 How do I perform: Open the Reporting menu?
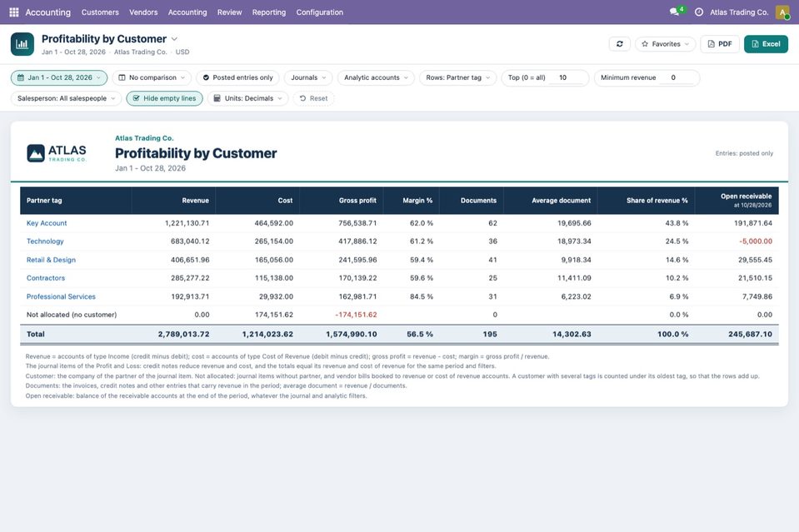click(268, 12)
